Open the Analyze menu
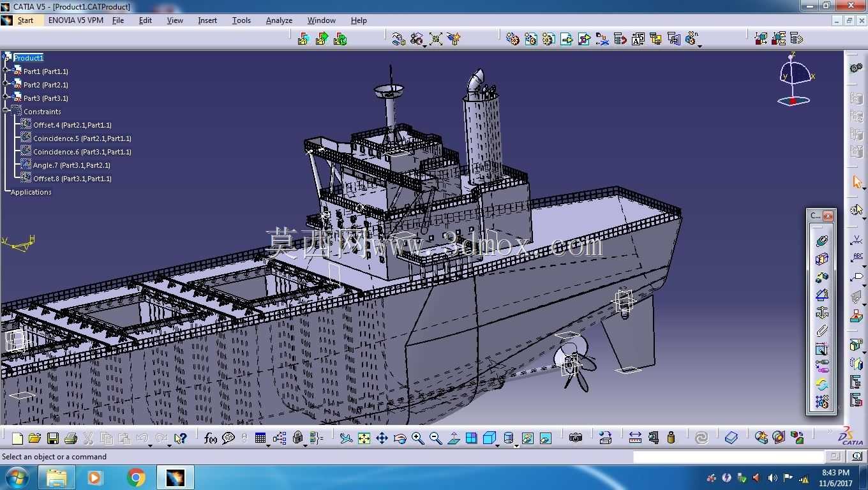The image size is (868, 490). point(279,20)
